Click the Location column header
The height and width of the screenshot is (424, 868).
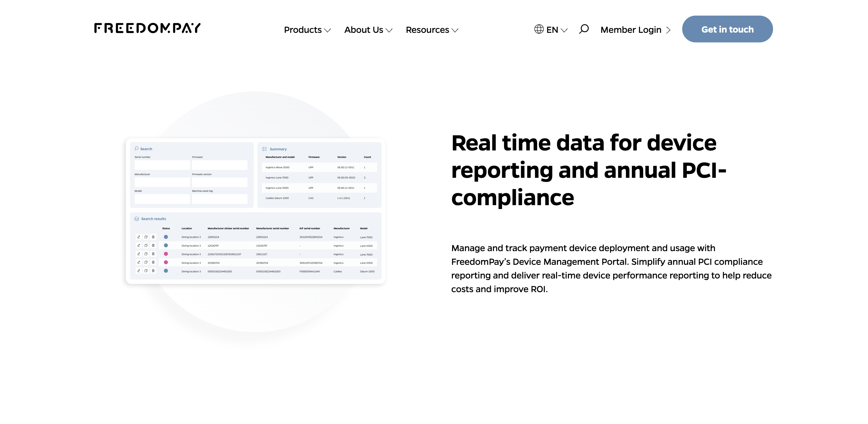pos(187,228)
